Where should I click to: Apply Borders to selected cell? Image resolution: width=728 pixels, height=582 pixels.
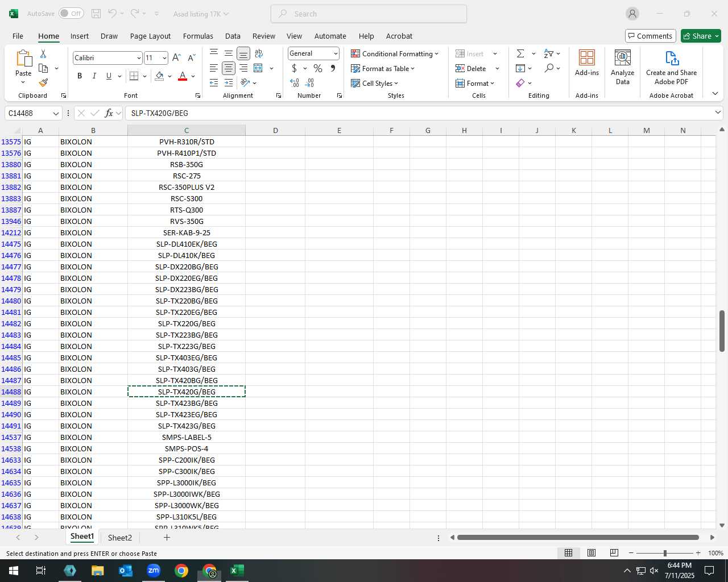click(x=134, y=76)
